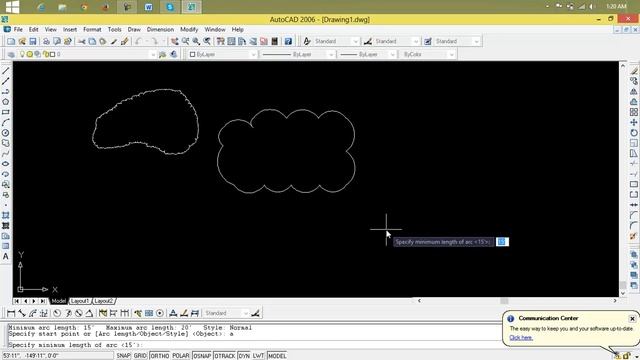Viewport: 640px width, 360px height.
Task: Click the Radius dimension icon
Action: (x=57, y=313)
